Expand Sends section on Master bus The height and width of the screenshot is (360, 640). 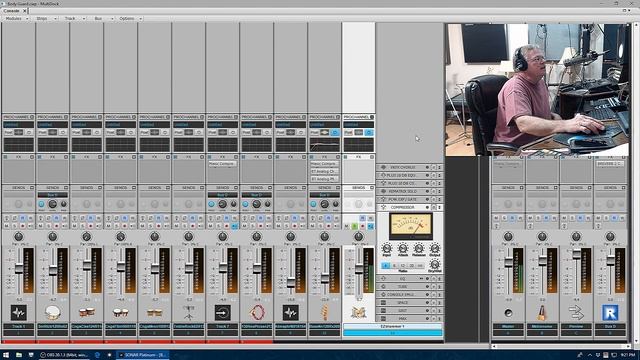pyautogui.click(x=522, y=187)
